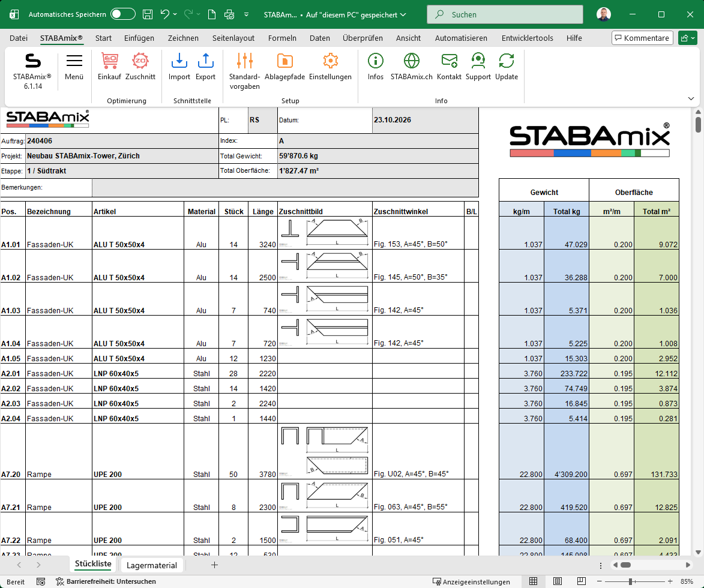This screenshot has width=704, height=588.
Task: Open Anzeigeeinstellungen in status bar
Action: click(x=471, y=582)
